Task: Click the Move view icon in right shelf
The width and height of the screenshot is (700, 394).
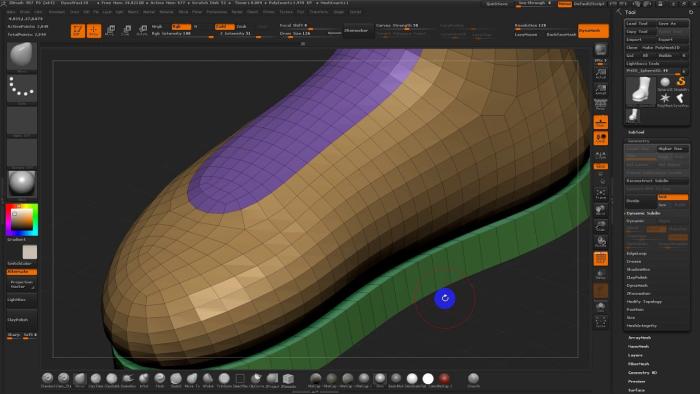Action: pos(600,210)
